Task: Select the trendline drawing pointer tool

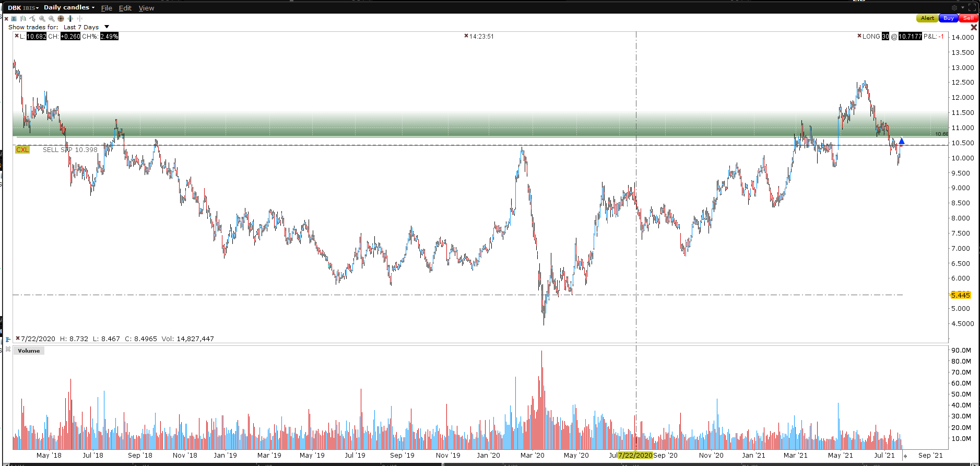Action: click(x=32, y=19)
